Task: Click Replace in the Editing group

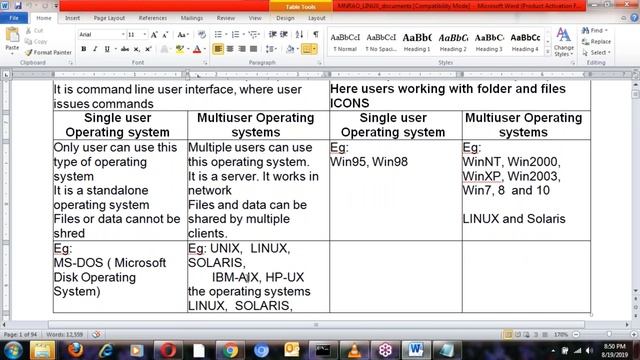Action: point(596,42)
